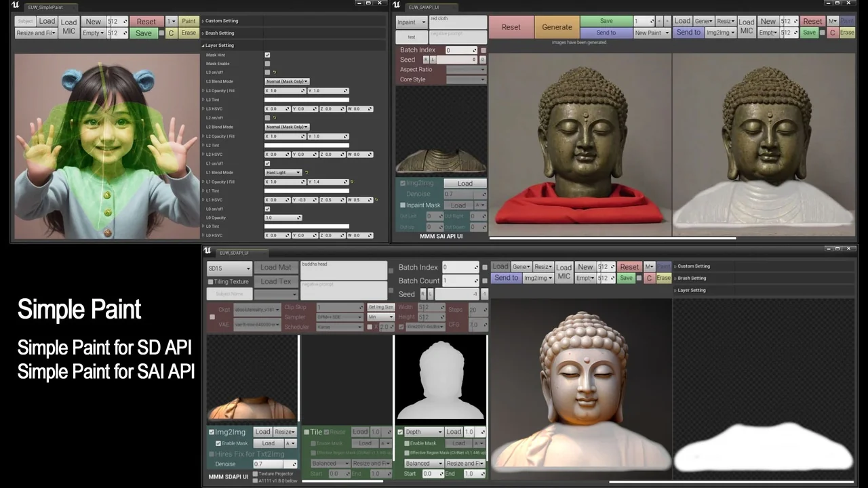Open the L1 Blend Mode Hard Light dropdown
This screenshot has width=868, height=488.
pyautogui.click(x=283, y=172)
